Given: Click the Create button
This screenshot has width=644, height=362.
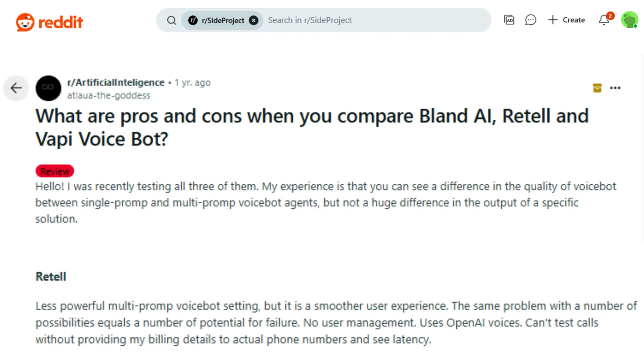Looking at the screenshot, I should 567,20.
